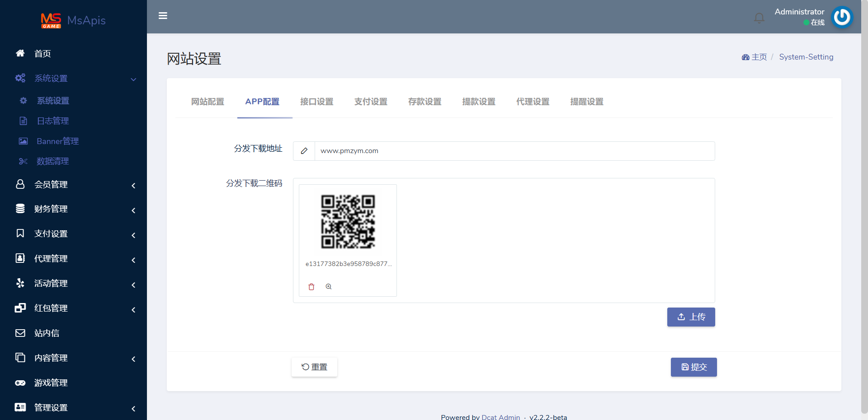This screenshot has width=868, height=420.
Task: Open the Banner管理 sidebar item
Action: click(57, 141)
